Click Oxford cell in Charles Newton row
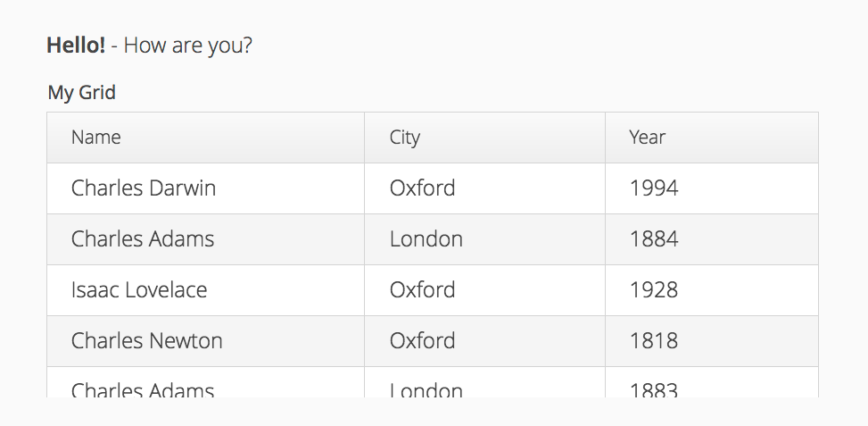 pos(485,341)
